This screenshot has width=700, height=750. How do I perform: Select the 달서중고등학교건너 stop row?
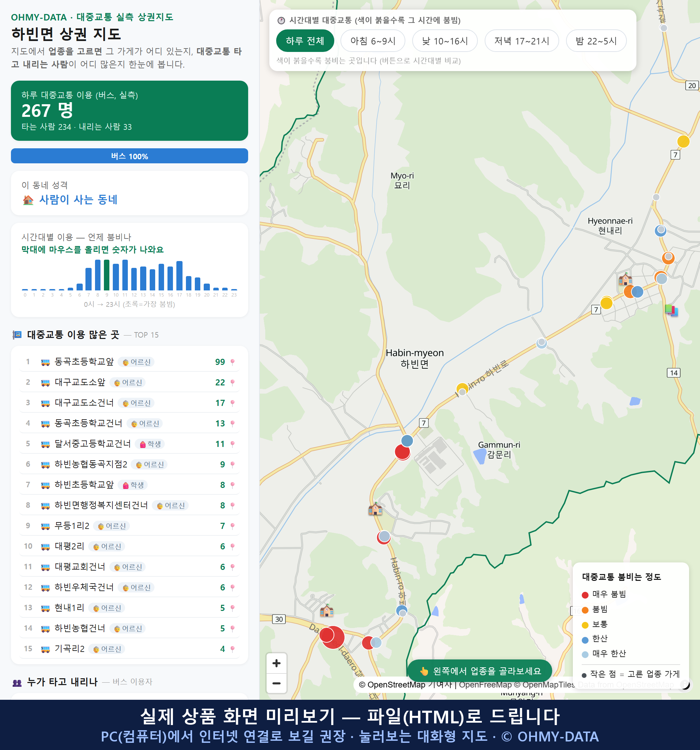point(130,444)
